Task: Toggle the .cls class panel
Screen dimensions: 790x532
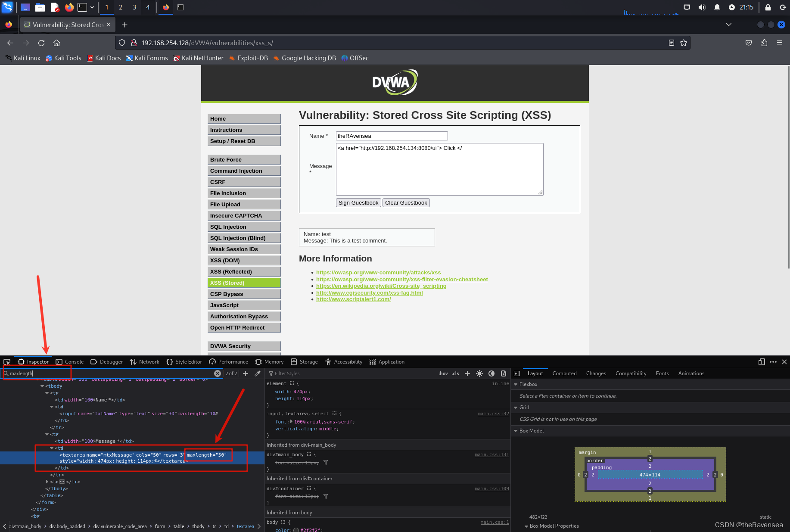Action: click(456, 373)
